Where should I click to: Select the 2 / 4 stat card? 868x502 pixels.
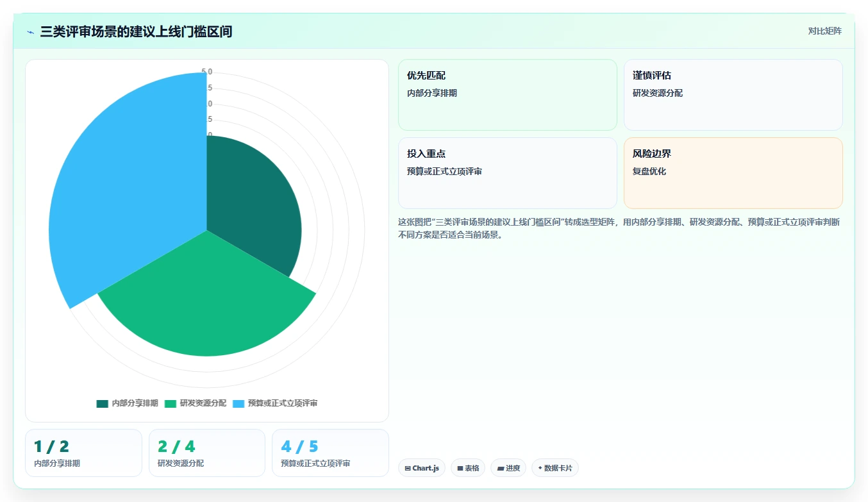pos(207,453)
